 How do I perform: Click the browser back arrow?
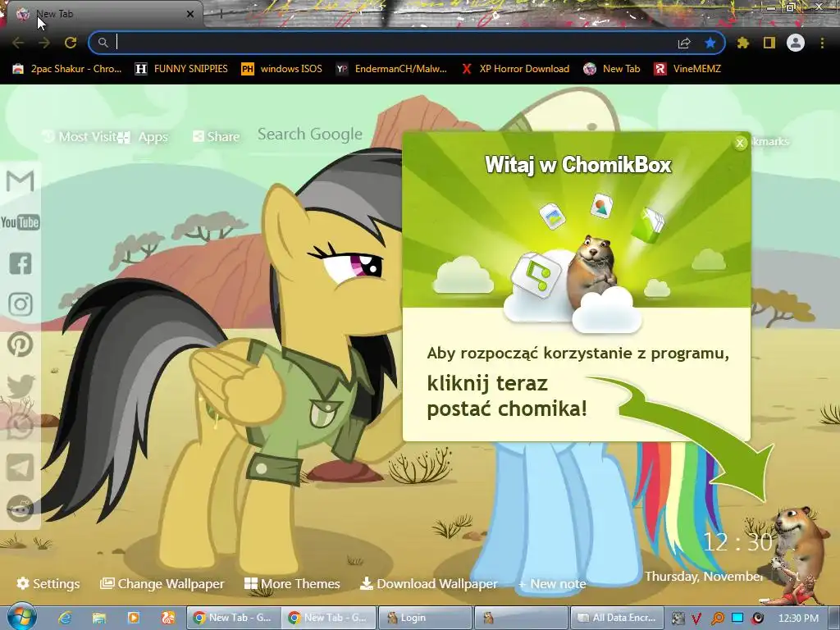click(18, 43)
